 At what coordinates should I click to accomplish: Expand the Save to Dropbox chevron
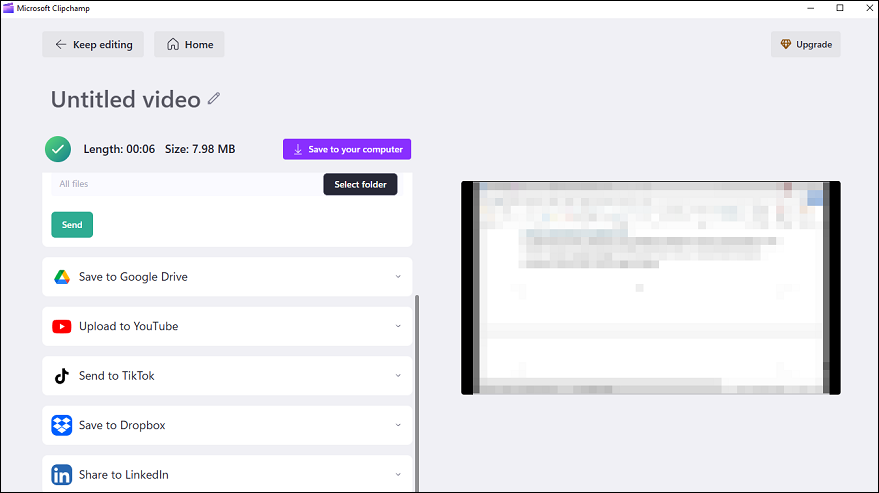398,425
